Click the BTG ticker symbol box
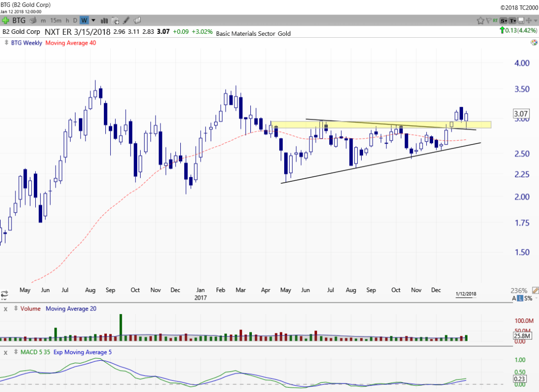This screenshot has width=539, height=392. coord(19,20)
